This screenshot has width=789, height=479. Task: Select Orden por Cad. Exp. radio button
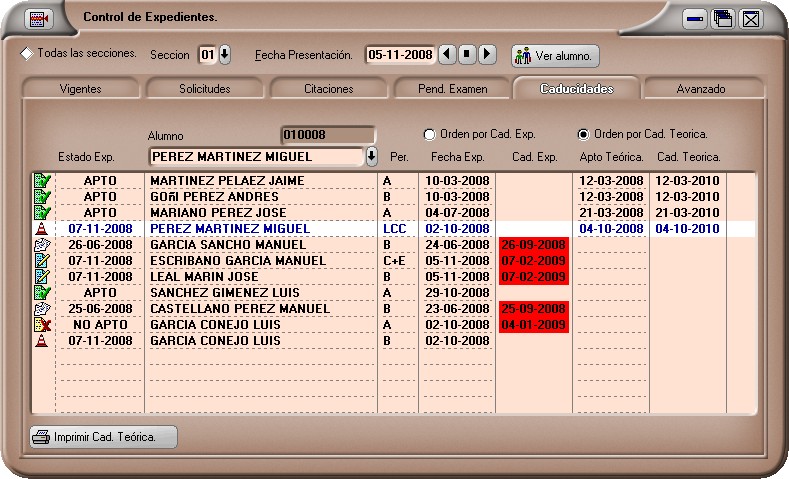point(430,134)
